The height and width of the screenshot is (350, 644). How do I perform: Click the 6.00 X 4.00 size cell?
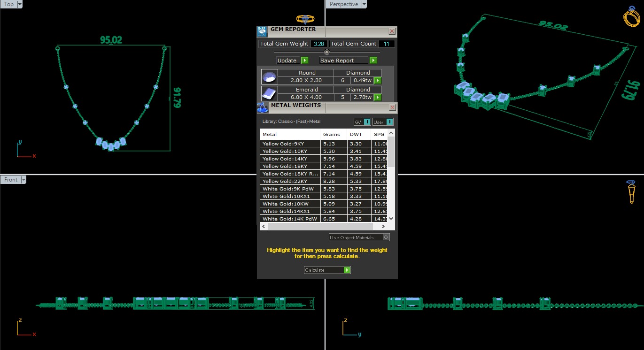[x=306, y=98]
